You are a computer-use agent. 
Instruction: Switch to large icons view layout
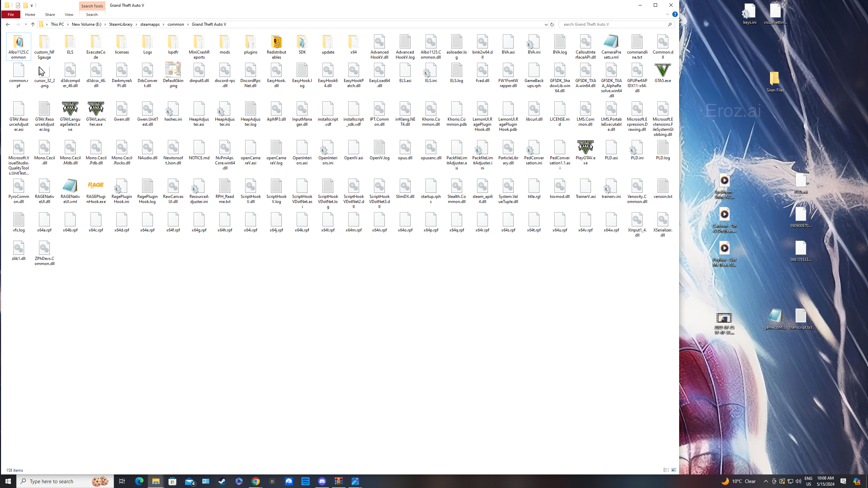pyautogui.click(x=674, y=470)
